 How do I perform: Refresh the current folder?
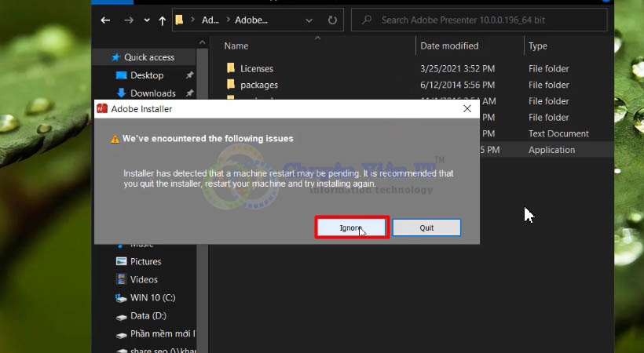(332, 20)
